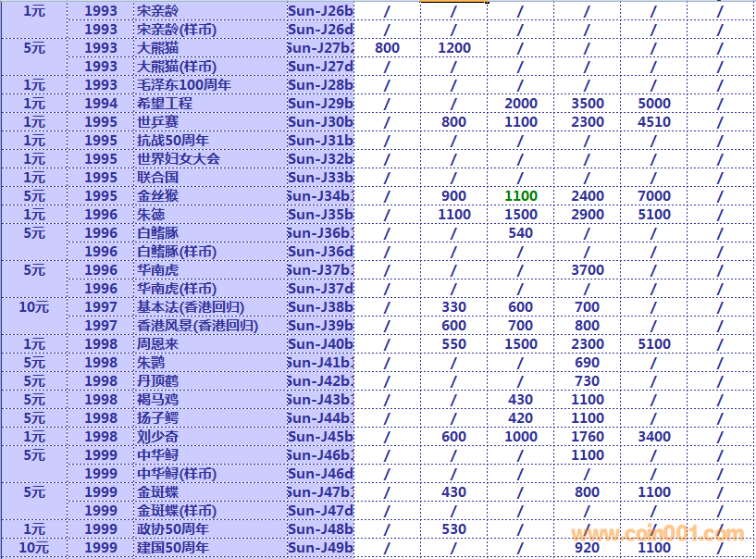Click the www.coin001.com watermark link
The image size is (756, 559).
tap(657, 533)
